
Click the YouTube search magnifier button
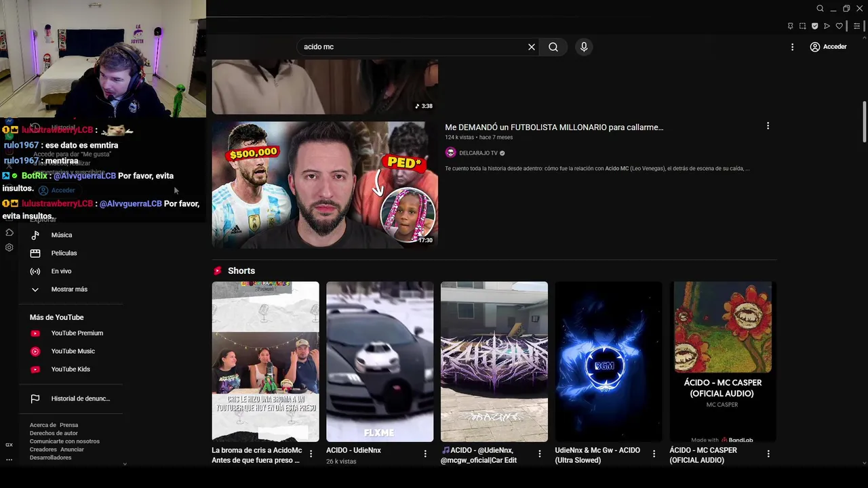553,47
